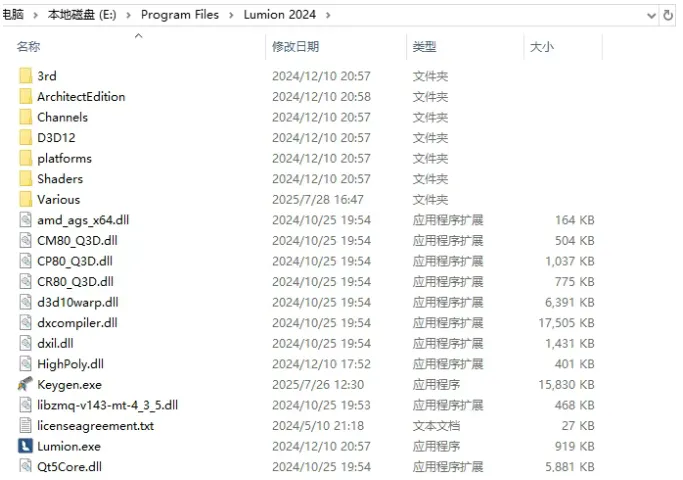683x480 pixels.
Task: Click the dxcompiler.dll file icon
Action: 26,323
